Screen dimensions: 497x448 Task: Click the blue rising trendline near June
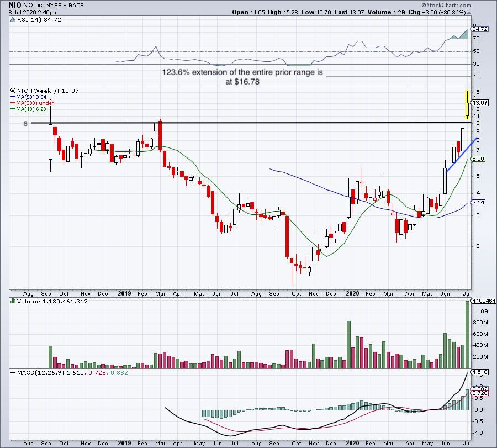pos(462,155)
